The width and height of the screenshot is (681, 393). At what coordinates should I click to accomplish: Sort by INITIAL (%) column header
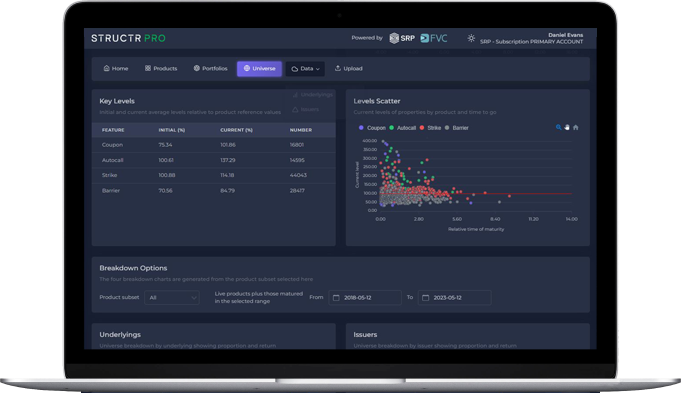pyautogui.click(x=172, y=130)
